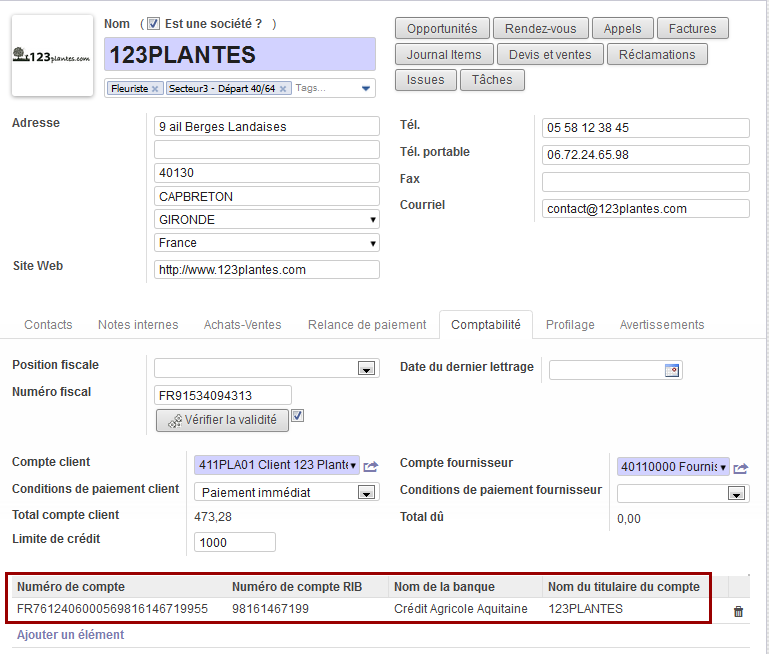Open the Compte fournisseur external link icon

coord(741,468)
